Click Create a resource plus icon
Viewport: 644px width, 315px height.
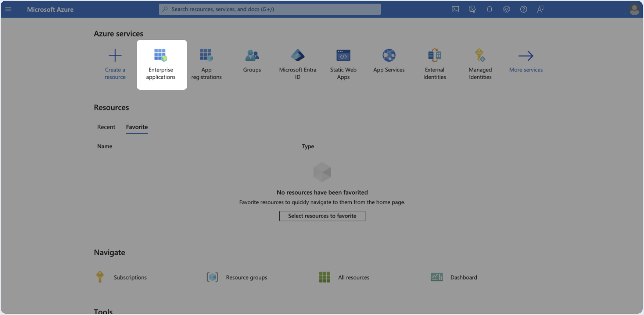115,56
